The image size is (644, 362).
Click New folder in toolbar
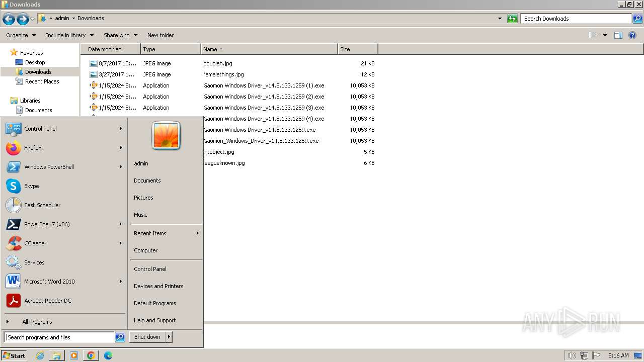point(160,35)
